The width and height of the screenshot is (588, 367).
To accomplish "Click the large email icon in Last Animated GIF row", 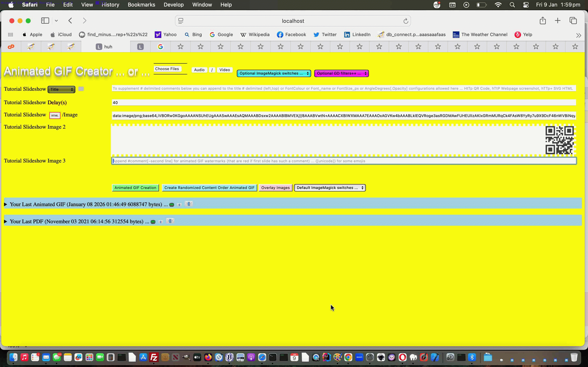I will (x=189, y=204).
